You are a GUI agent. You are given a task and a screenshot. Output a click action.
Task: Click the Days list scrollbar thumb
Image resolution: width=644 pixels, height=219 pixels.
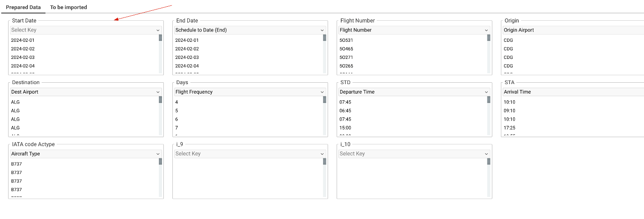coord(324,99)
